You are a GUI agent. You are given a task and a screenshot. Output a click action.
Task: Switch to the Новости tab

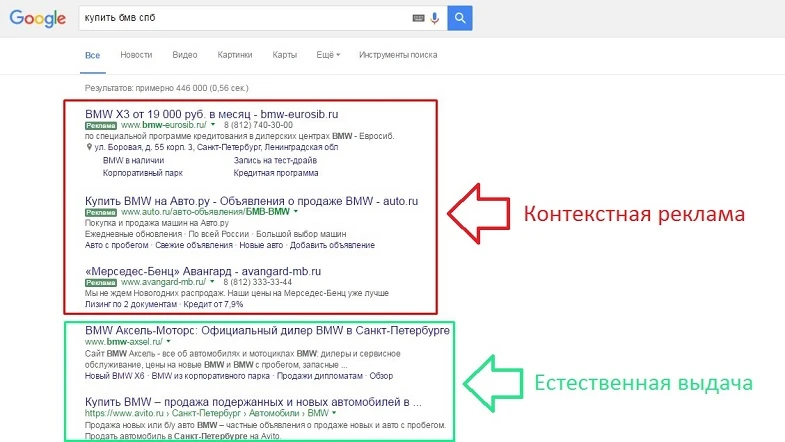136,54
